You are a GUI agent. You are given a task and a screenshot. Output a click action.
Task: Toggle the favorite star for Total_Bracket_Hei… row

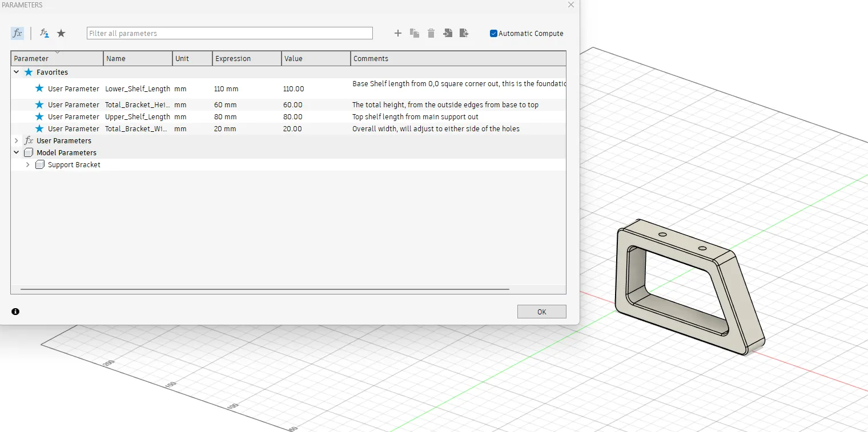tap(39, 104)
